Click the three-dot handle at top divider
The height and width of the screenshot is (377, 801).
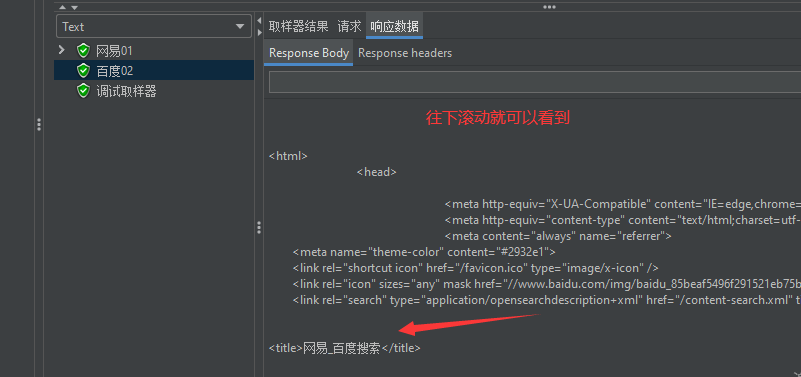coord(549,7)
